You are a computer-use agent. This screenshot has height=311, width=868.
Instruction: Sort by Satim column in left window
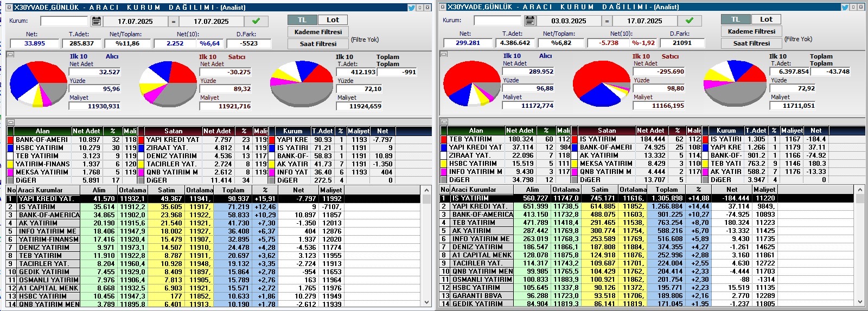(166, 190)
